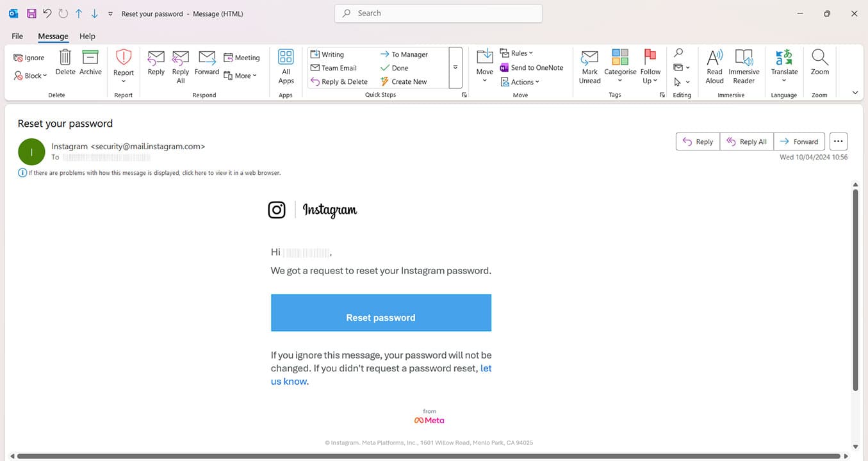The image size is (868, 461).
Task: Click the Save icon in title bar
Action: coord(31,13)
